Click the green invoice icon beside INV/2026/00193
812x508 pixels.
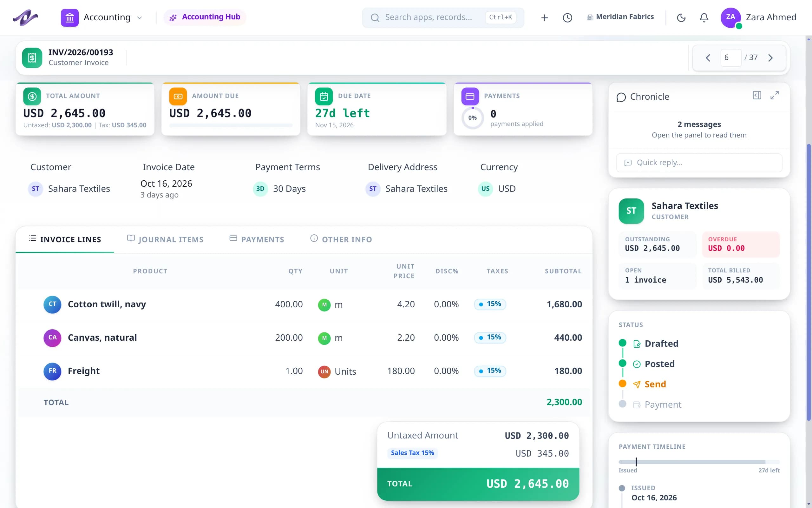[32, 58]
